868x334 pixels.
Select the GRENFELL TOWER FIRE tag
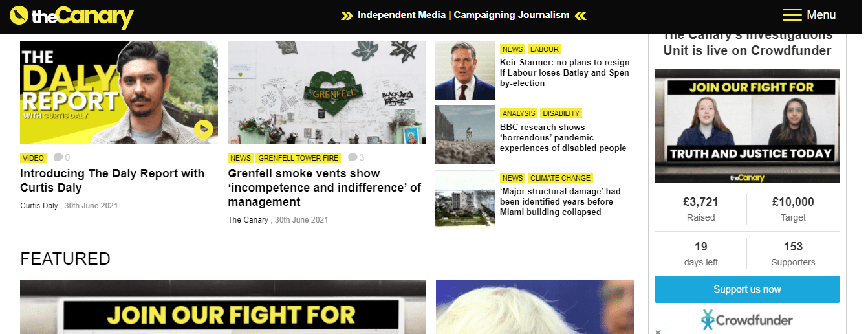click(298, 158)
